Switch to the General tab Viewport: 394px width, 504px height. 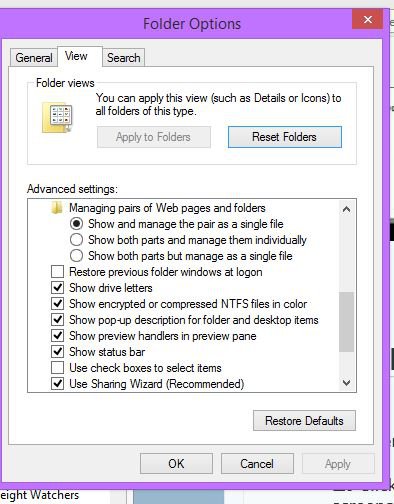tap(34, 58)
